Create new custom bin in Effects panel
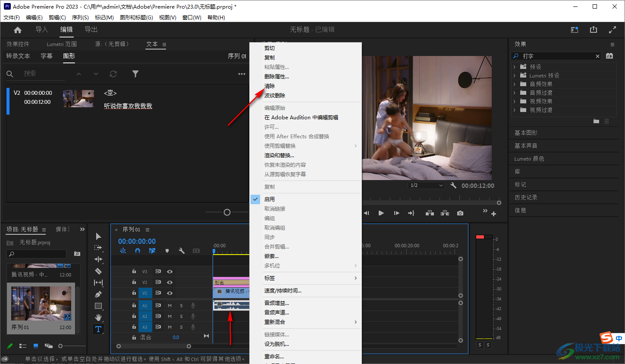 coord(596,121)
